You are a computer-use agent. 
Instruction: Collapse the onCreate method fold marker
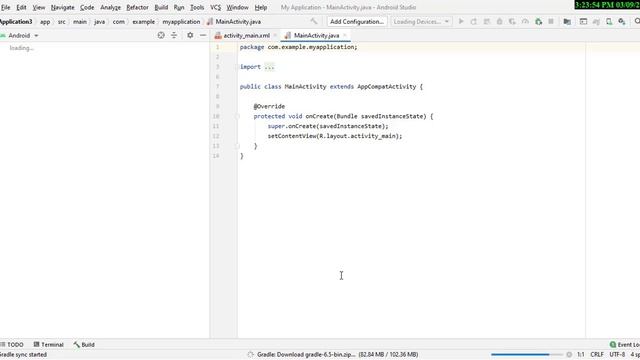(237, 116)
